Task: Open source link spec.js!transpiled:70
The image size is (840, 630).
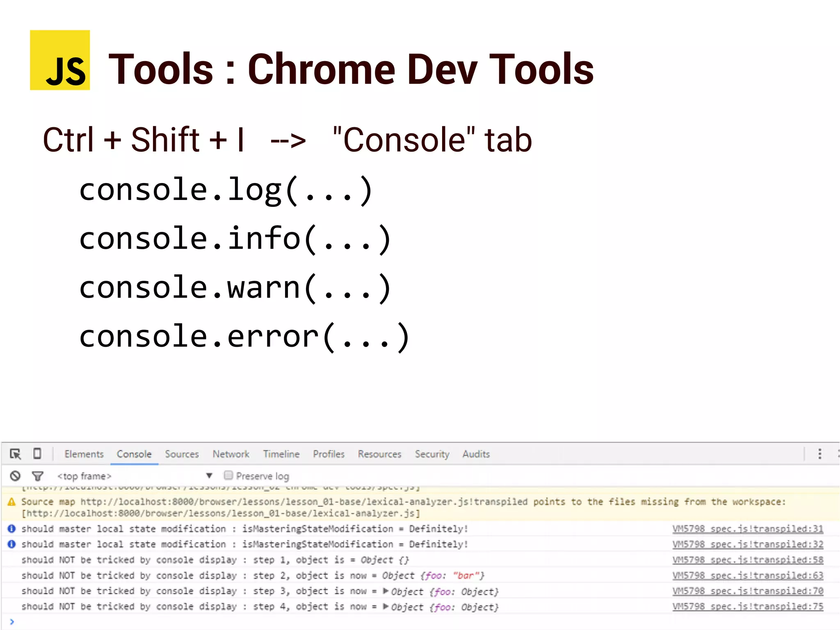Action: (x=748, y=591)
